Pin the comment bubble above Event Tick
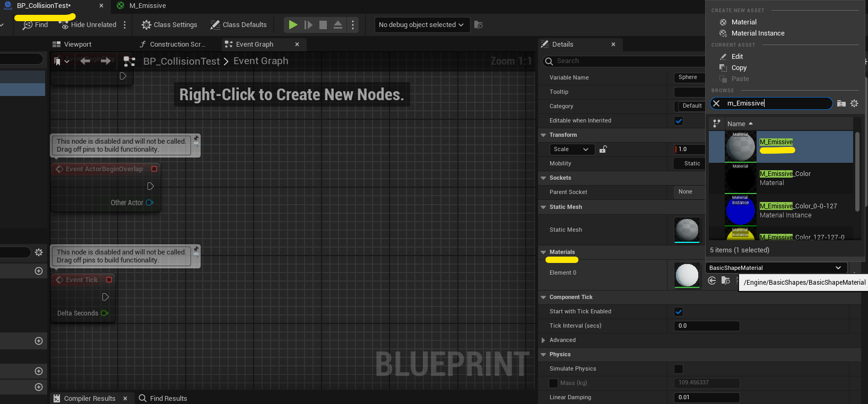This screenshot has height=404, width=868. pyautogui.click(x=196, y=249)
